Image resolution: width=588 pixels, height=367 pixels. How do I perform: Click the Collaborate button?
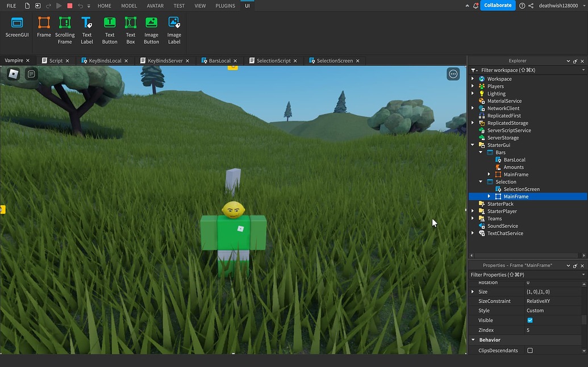point(498,5)
